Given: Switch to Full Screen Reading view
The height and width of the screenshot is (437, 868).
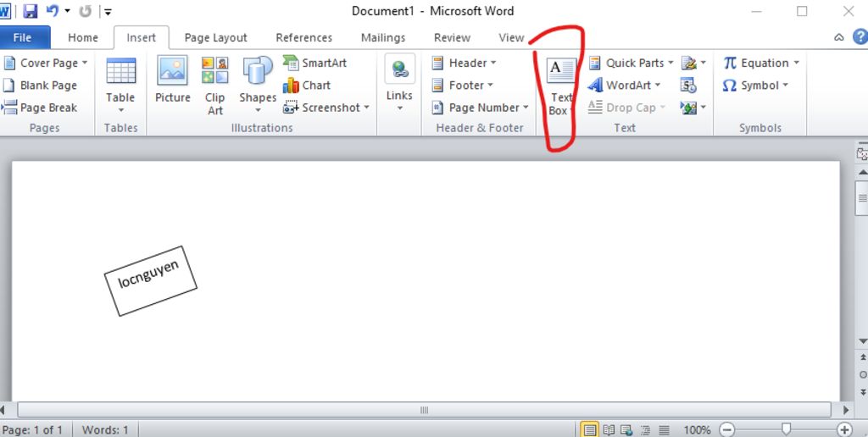Looking at the screenshot, I should 609,430.
